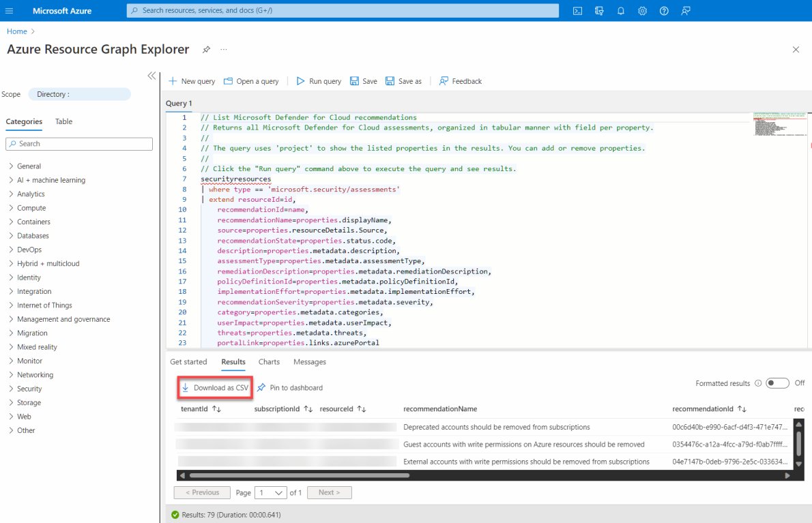Open the Charts tab

coord(269,362)
